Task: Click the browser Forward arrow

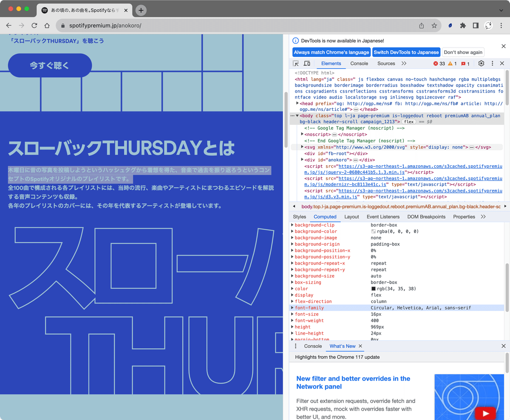Action: [22, 25]
